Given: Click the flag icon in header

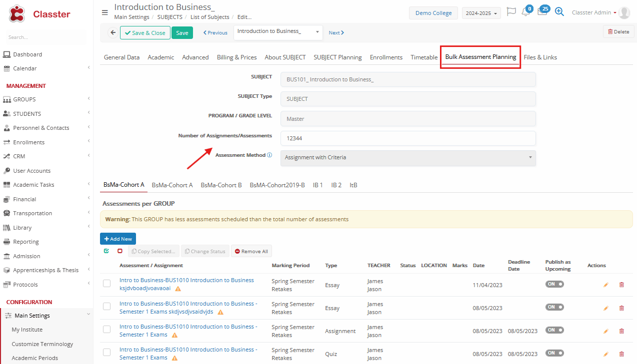Looking at the screenshot, I should pos(511,12).
